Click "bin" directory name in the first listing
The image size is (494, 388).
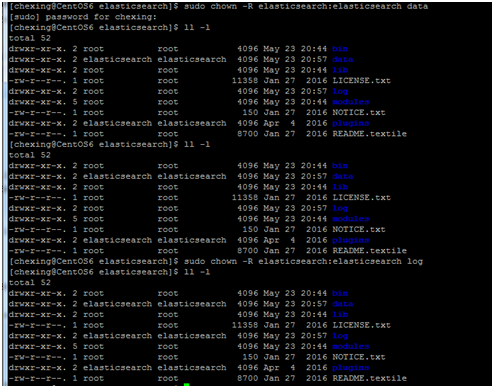tap(340, 49)
